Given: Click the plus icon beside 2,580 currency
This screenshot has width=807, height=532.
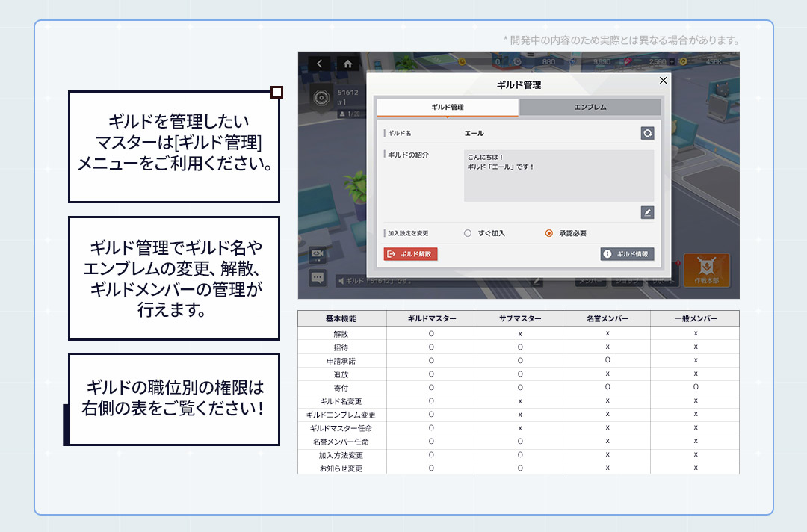Looking at the screenshot, I should pyautogui.click(x=672, y=61).
